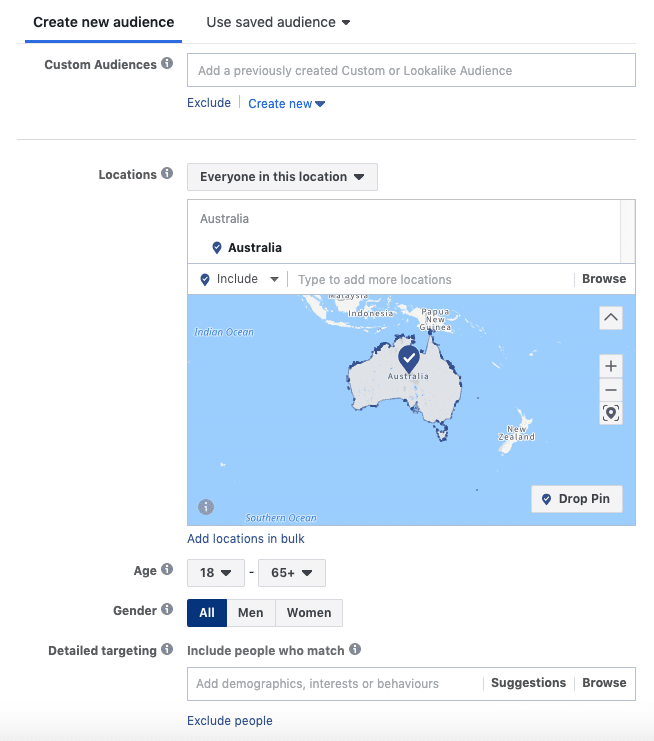This screenshot has height=741, width=654.
Task: Click the Age info icon
Action: click(167, 570)
